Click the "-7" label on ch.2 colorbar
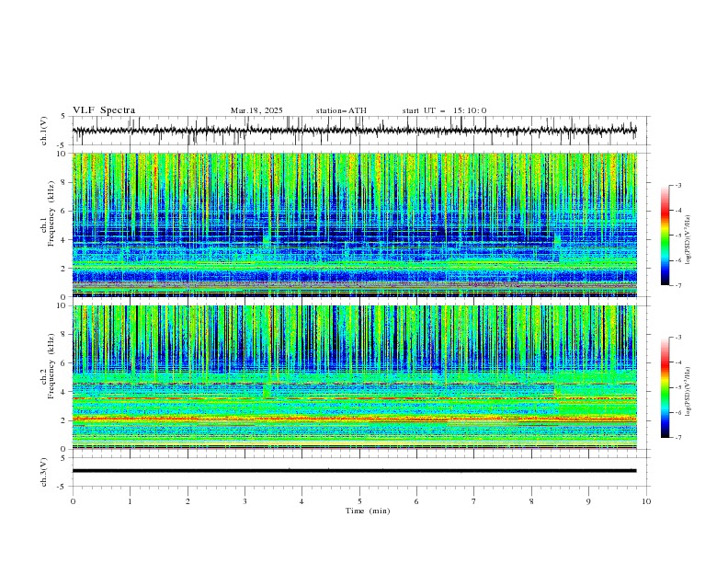 pos(678,438)
